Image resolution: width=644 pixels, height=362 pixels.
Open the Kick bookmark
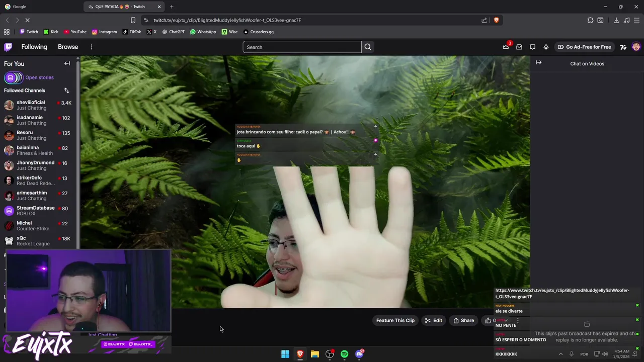[x=51, y=32]
